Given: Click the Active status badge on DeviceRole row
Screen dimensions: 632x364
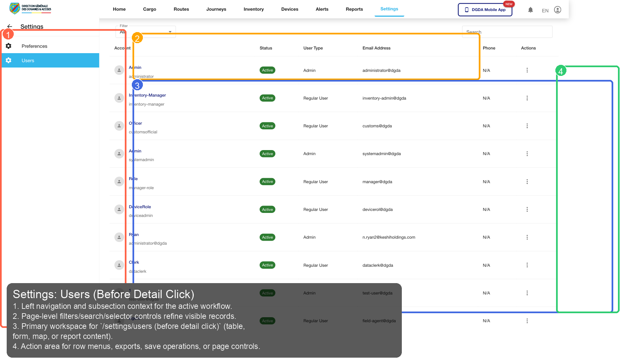Looking at the screenshot, I should [x=267, y=209].
